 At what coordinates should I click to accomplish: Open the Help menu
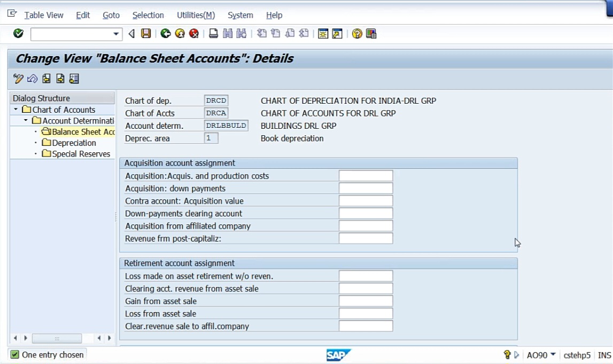tap(274, 16)
